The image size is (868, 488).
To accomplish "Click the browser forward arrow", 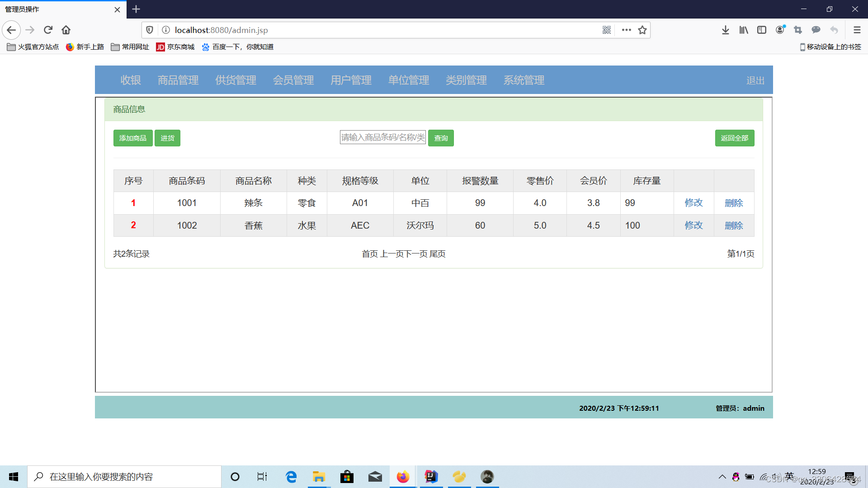I will (30, 30).
